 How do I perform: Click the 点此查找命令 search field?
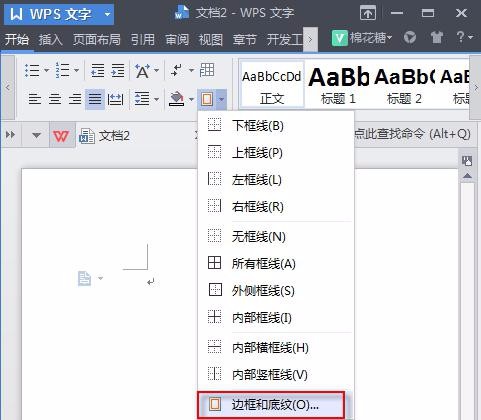point(412,134)
